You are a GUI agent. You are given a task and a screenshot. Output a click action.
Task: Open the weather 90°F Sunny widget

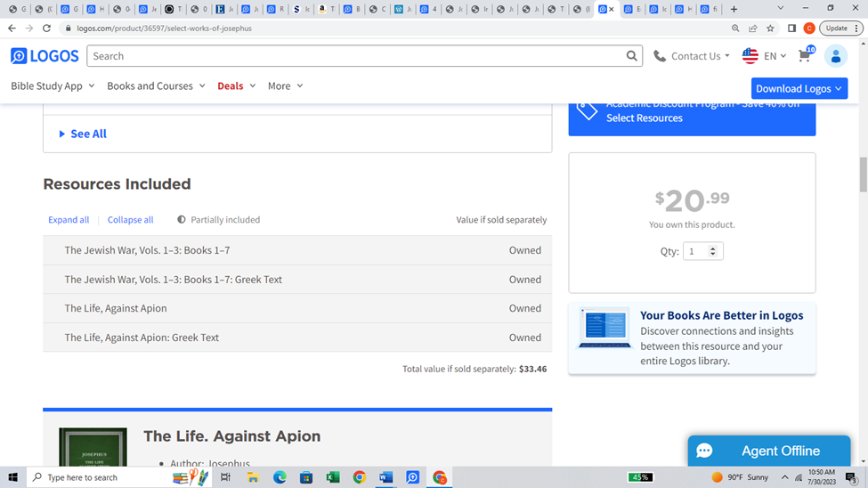pos(740,477)
